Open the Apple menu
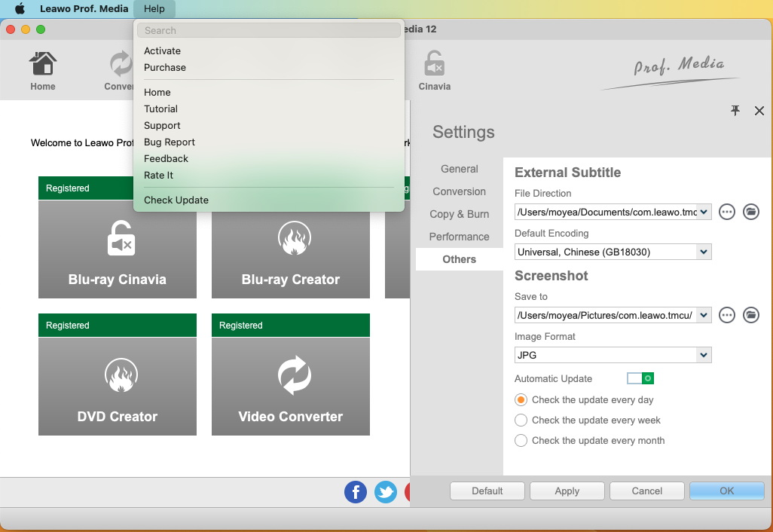 click(x=20, y=8)
